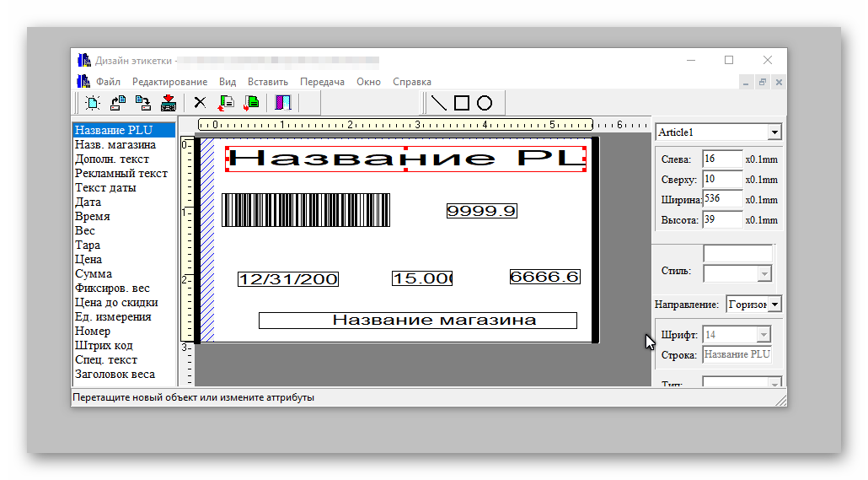Click the Ширина value input field
The width and height of the screenshot is (868, 480).
[x=721, y=199]
